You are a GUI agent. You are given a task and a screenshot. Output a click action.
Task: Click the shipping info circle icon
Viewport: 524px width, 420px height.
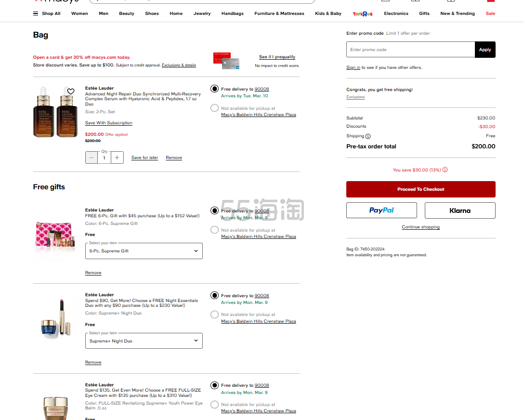pyautogui.click(x=368, y=136)
